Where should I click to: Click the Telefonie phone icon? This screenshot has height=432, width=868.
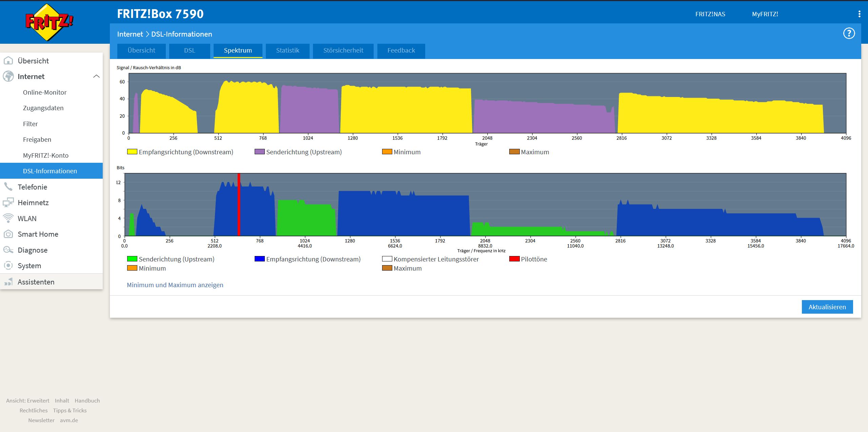[8, 187]
